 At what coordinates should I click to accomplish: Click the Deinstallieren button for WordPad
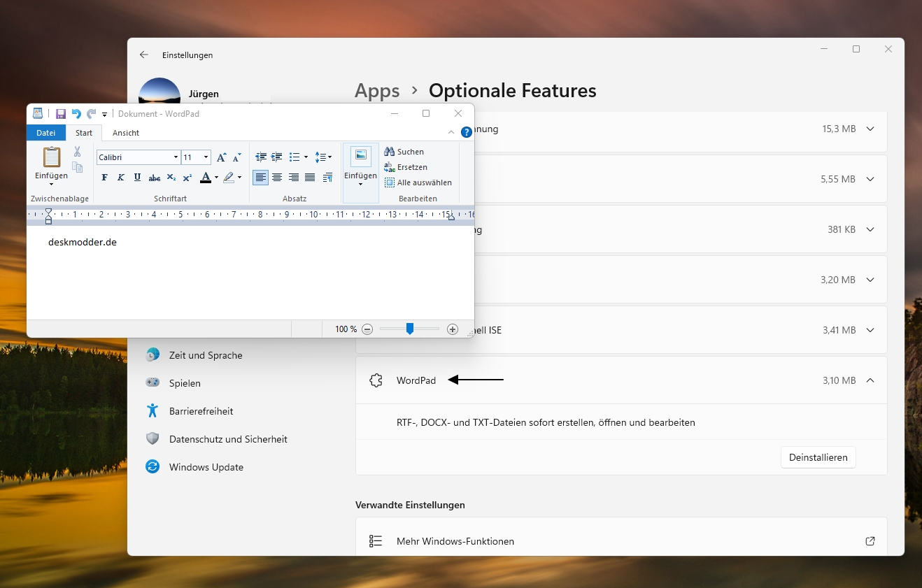(x=818, y=457)
